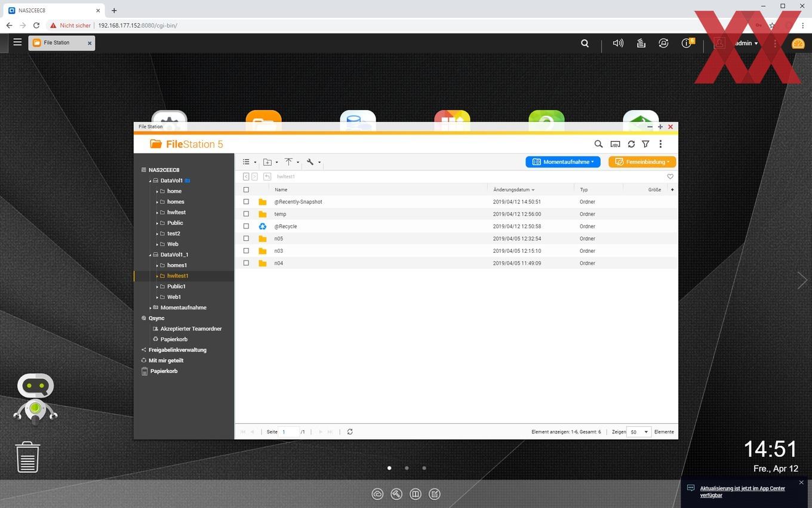This screenshot has width=812, height=508.
Task: Sort by the Größe column header
Action: coord(654,189)
